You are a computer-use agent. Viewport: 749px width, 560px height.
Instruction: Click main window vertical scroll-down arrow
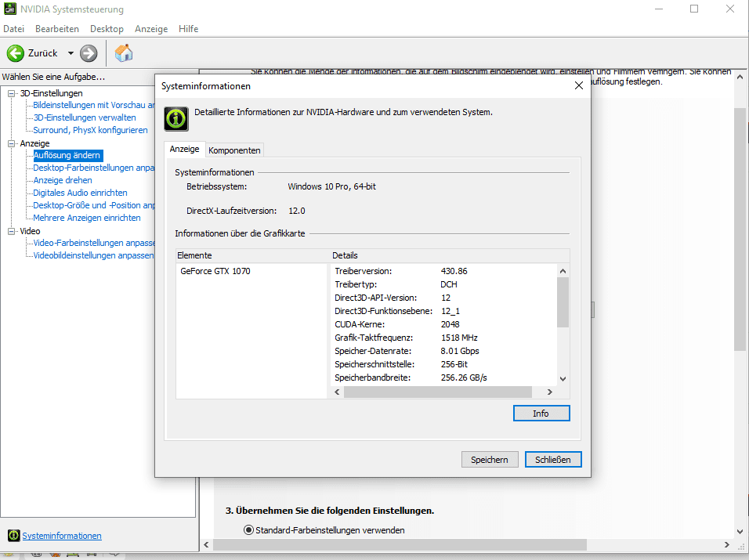click(x=740, y=531)
